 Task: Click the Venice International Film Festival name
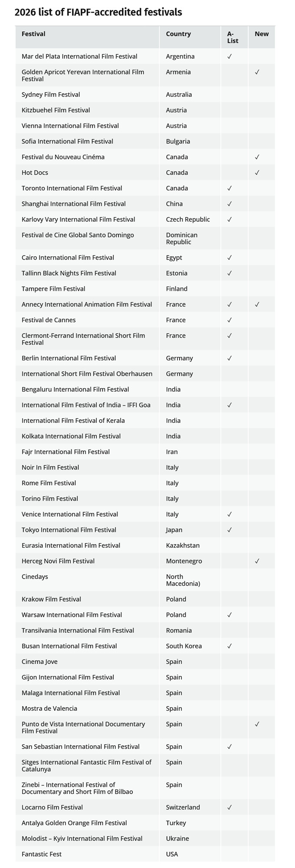pos(70,514)
